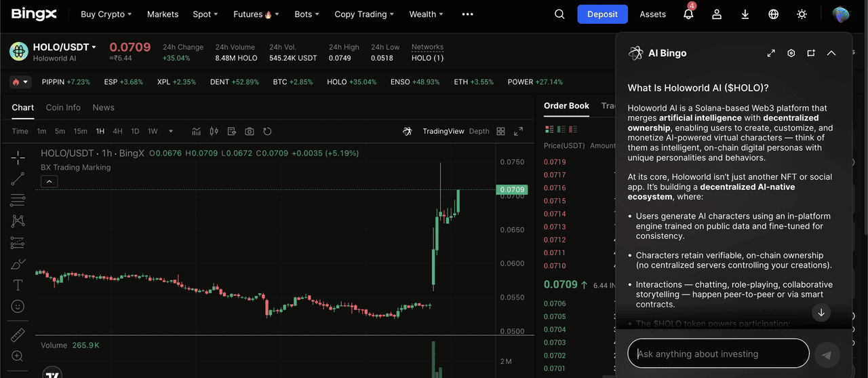The height and width of the screenshot is (378, 868).
Task: Select the Text annotation tool
Action: pyautogui.click(x=18, y=285)
